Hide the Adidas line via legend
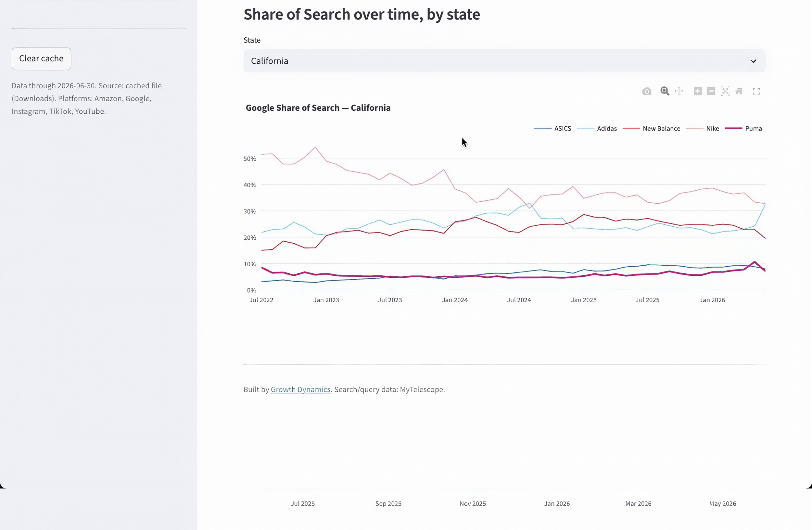812x530 pixels. click(597, 129)
